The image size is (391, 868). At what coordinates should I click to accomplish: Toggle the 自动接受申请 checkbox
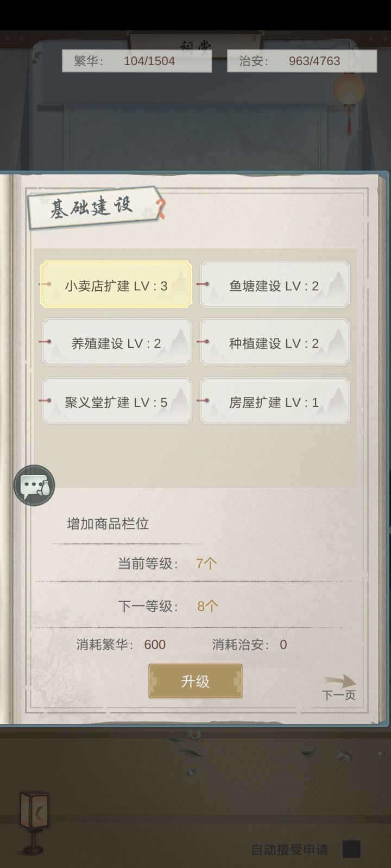351,849
